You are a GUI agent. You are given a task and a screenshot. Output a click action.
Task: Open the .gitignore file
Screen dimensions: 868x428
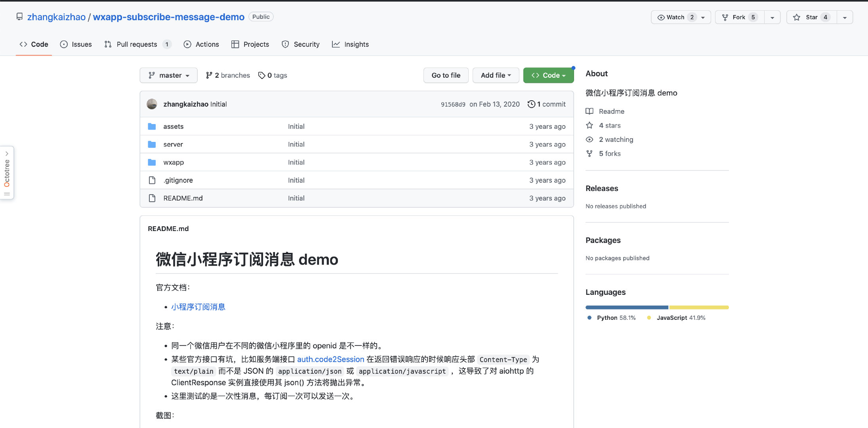(178, 180)
